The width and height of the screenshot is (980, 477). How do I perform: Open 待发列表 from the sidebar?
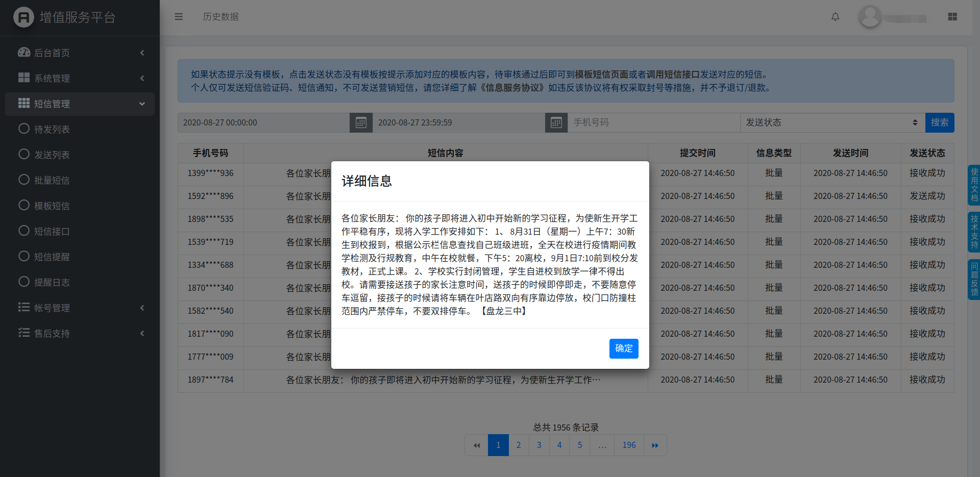point(52,129)
